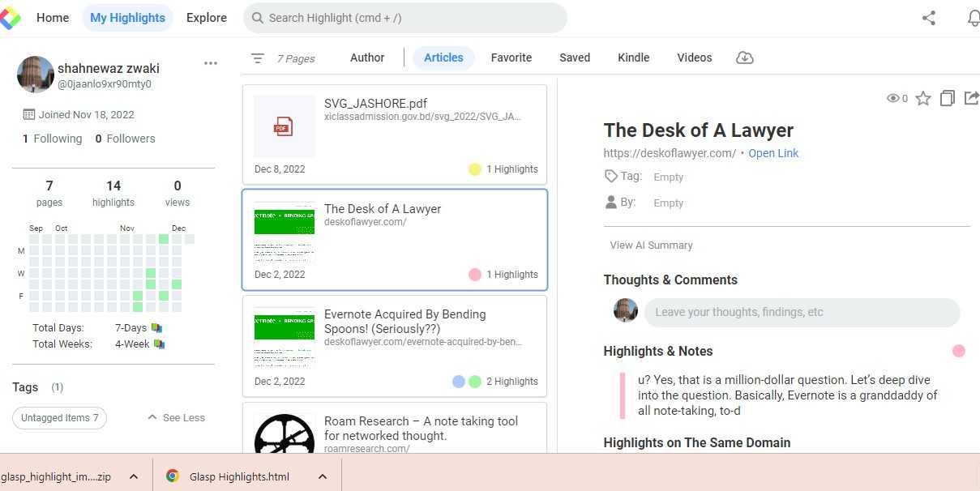The width and height of the screenshot is (980, 491).
Task: Click the Search Highlight input field
Action: click(405, 18)
